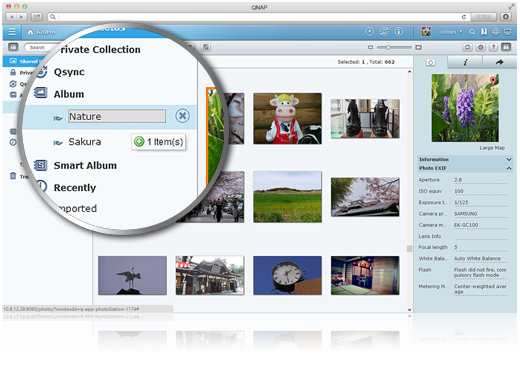Viewport: 520px width, 380px height.
Task: Select the Japanese shop building thumbnail
Action: (x=210, y=275)
